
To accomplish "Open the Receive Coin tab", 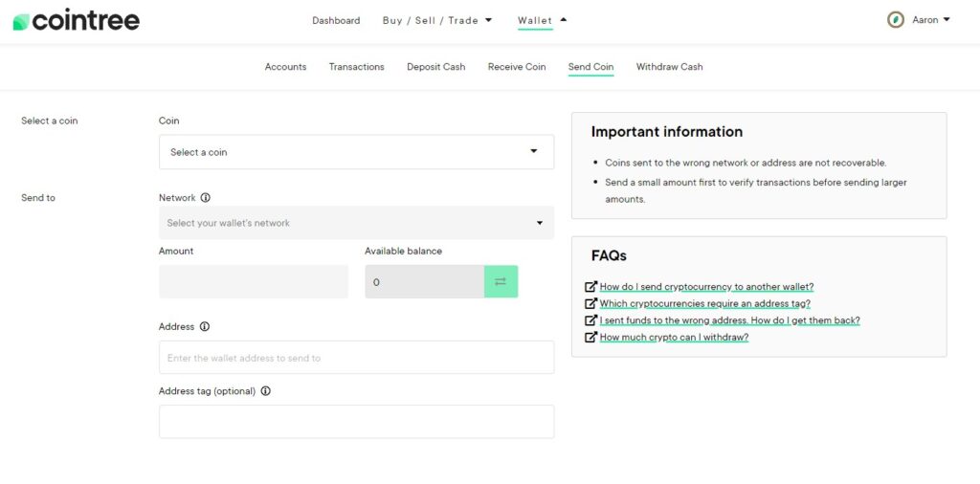I will [x=517, y=67].
